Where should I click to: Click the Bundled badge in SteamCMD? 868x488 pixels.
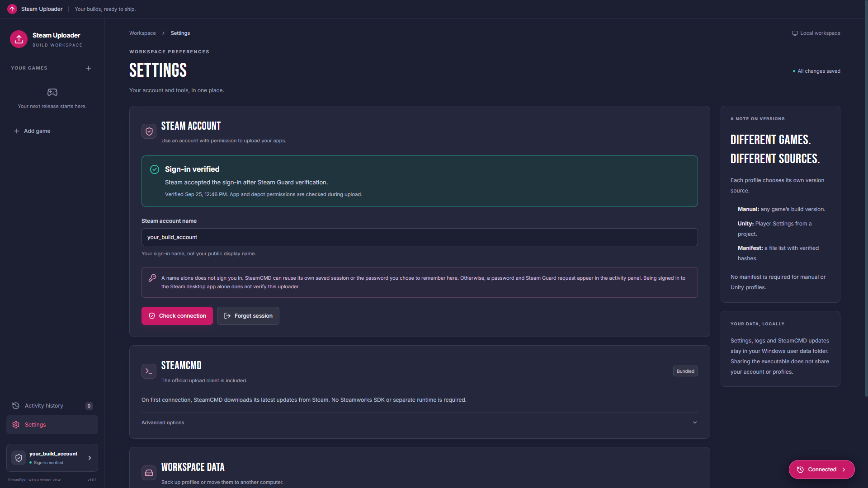pos(685,371)
